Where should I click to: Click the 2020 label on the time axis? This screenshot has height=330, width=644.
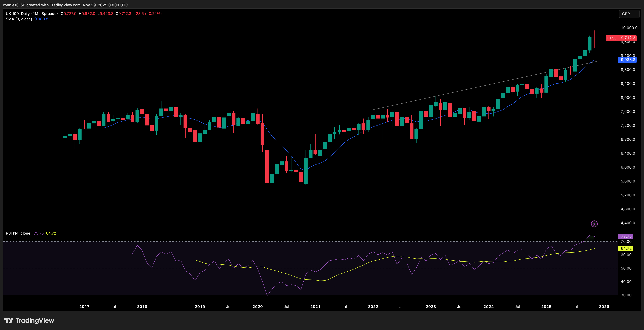(x=258, y=307)
